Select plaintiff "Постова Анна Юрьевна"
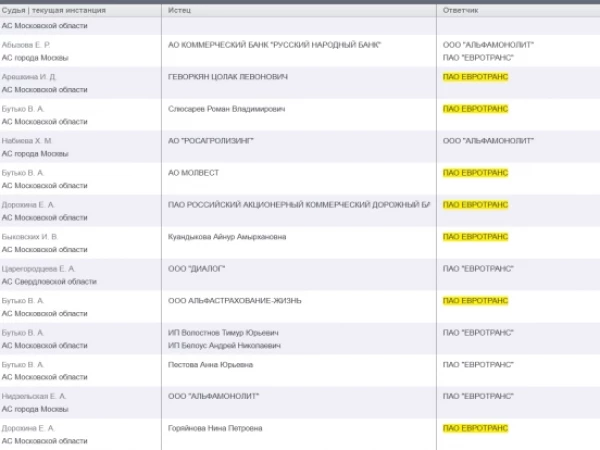Viewport: 600px width, 450px height. (x=210, y=365)
